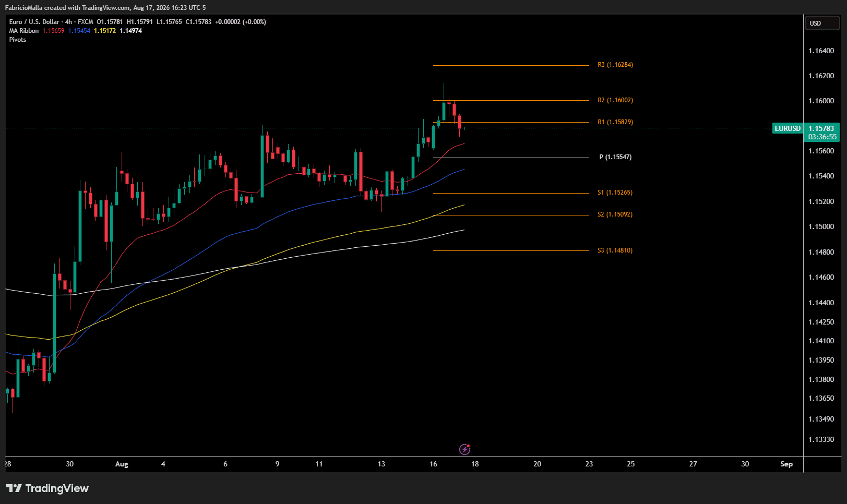
Task: Click the blue MA Ribbon value 1.15454
Action: [x=79, y=31]
